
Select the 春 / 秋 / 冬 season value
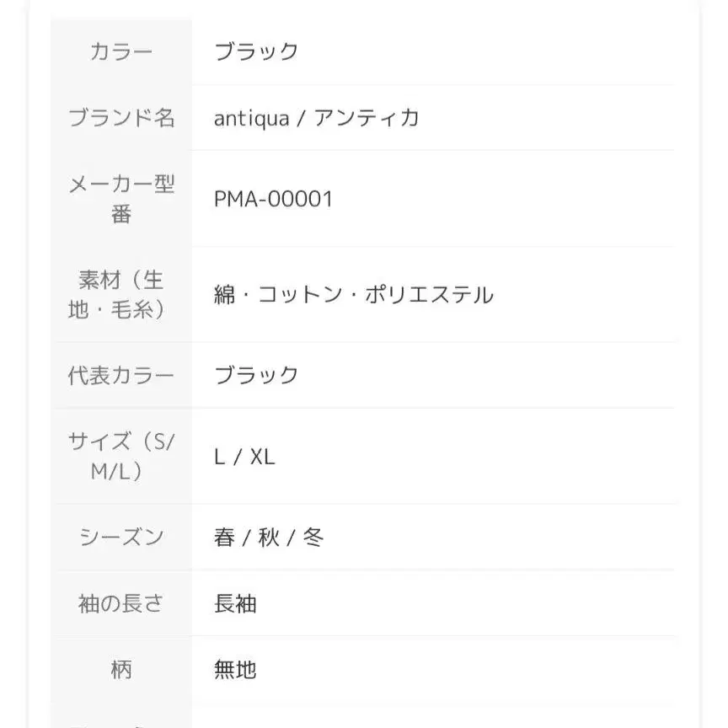pos(269,538)
